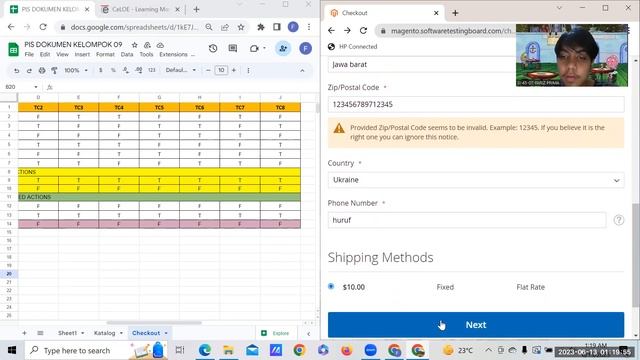Increase the font size with the plus button
Screen dimensions: 640x360
[x=234, y=70]
